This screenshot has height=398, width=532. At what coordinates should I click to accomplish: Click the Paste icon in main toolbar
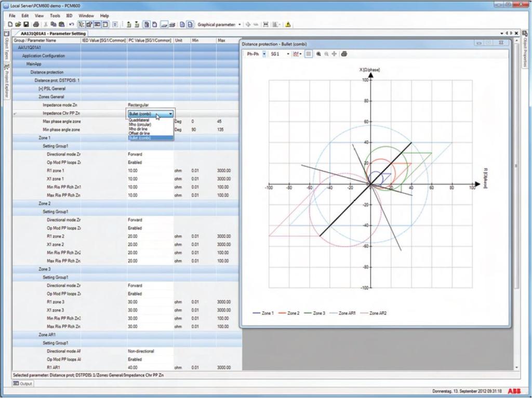(x=61, y=24)
